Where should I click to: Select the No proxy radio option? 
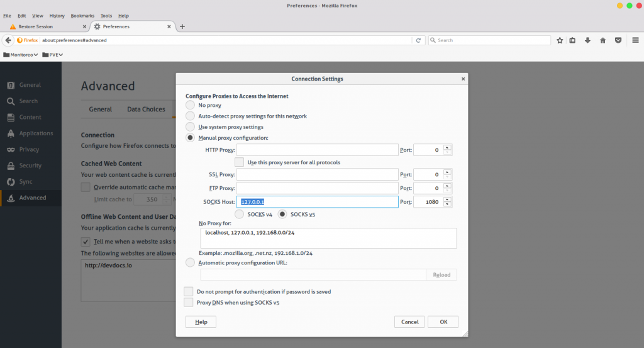pos(190,105)
